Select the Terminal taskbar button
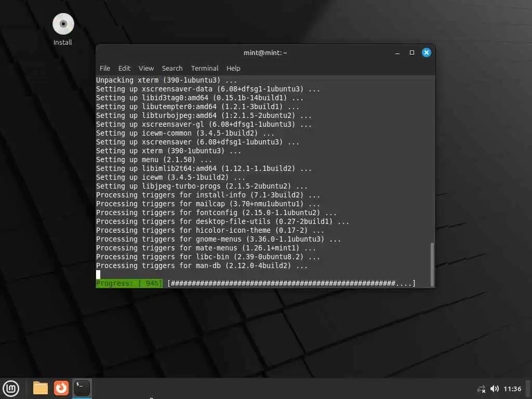 [x=82, y=388]
